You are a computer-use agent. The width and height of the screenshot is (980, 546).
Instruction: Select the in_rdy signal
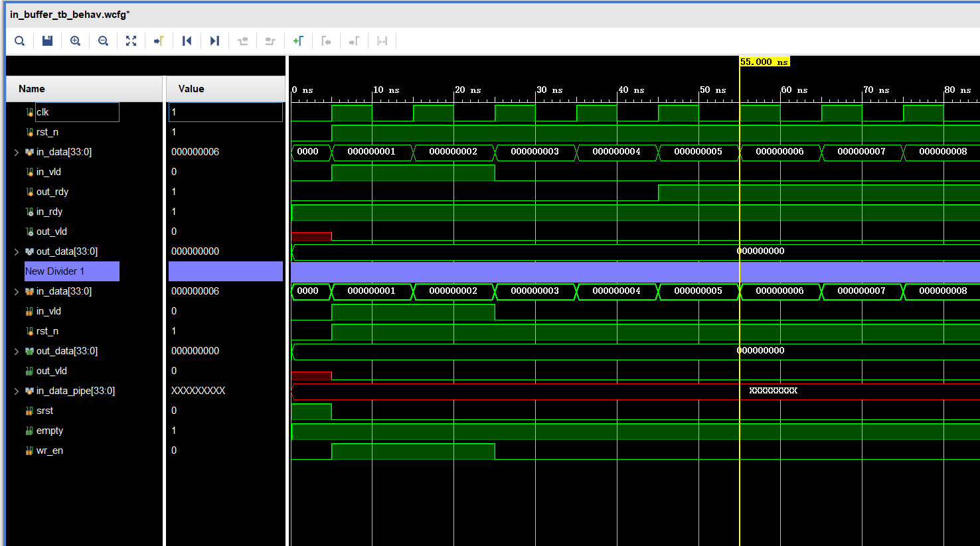coord(49,212)
